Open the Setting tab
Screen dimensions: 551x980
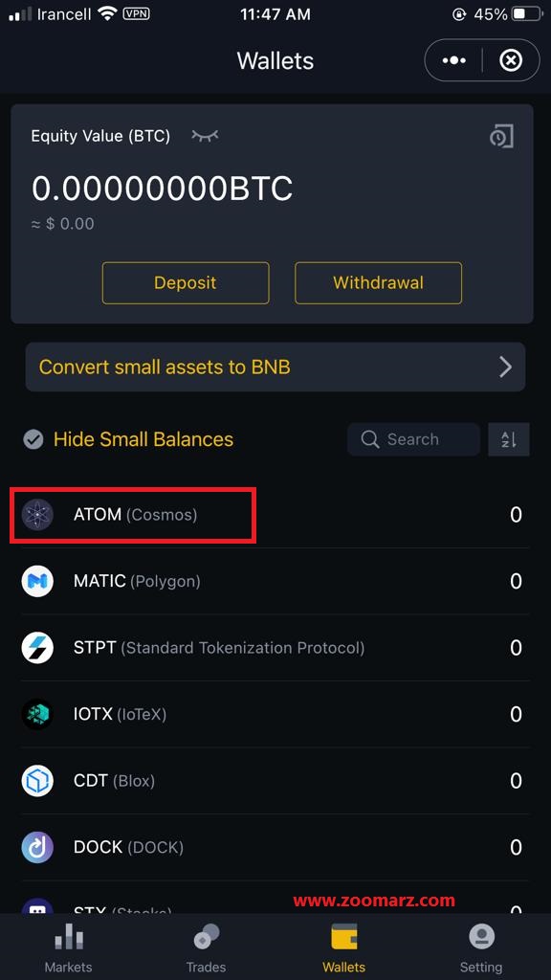(481, 948)
